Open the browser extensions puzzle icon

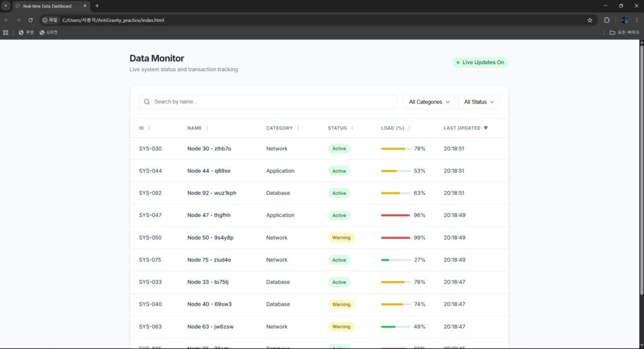[607, 20]
